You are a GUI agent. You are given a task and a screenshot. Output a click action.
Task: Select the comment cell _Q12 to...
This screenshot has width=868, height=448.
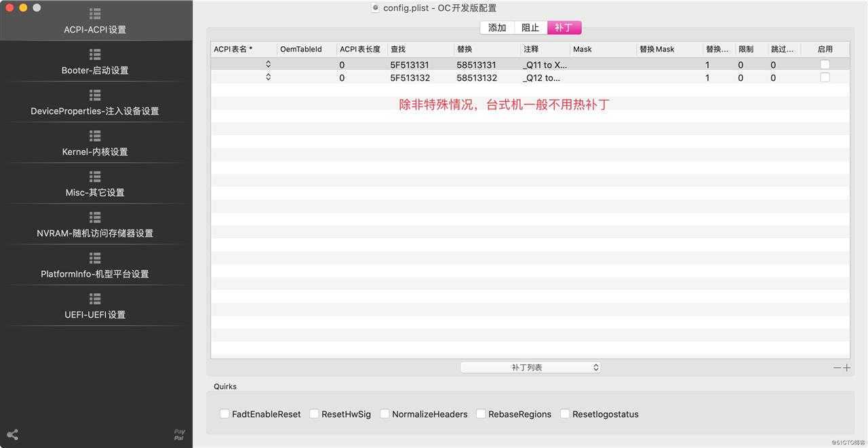click(x=541, y=78)
